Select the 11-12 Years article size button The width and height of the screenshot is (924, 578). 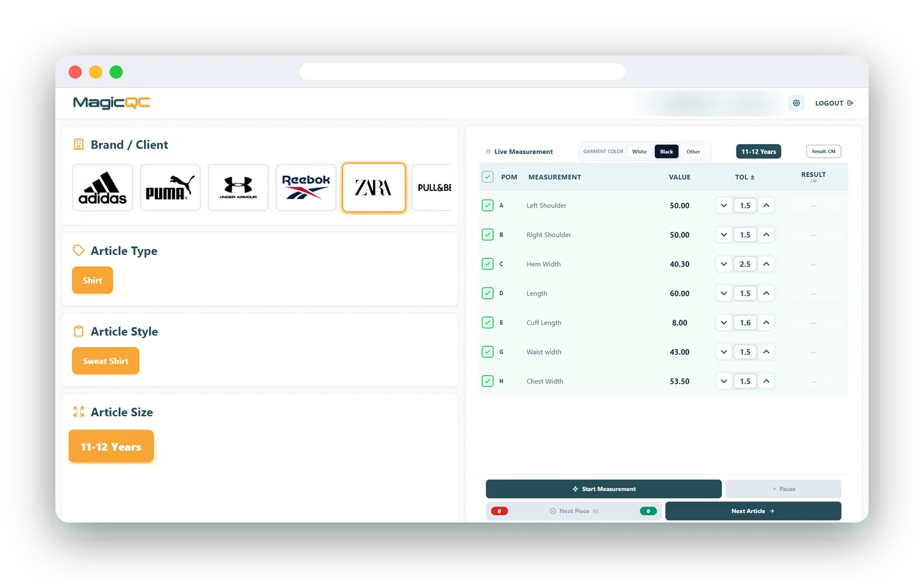click(111, 447)
